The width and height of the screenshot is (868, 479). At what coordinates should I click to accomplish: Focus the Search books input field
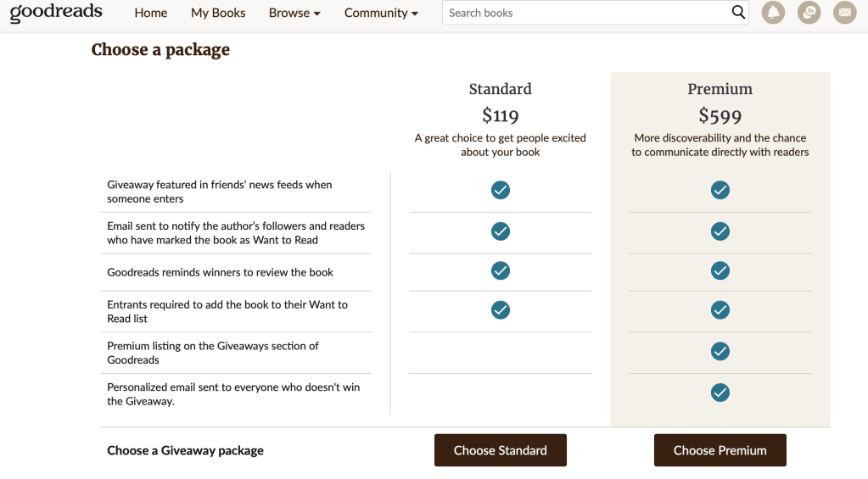tap(585, 13)
